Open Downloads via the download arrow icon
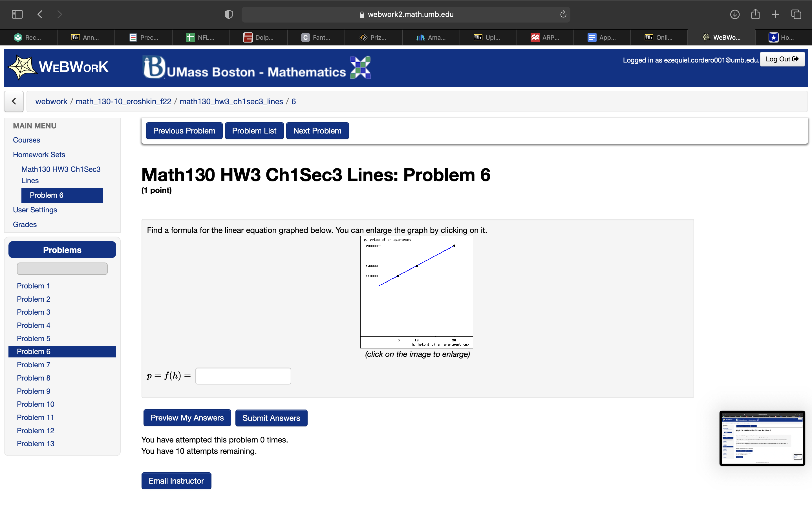Image resolution: width=812 pixels, height=507 pixels. pyautogui.click(x=734, y=14)
